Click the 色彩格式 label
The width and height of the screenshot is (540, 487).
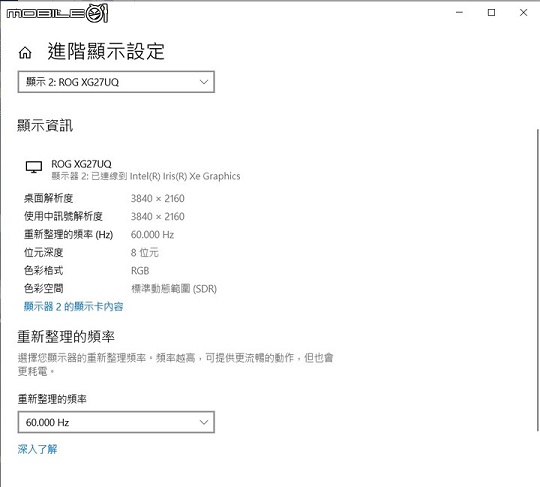click(43, 271)
